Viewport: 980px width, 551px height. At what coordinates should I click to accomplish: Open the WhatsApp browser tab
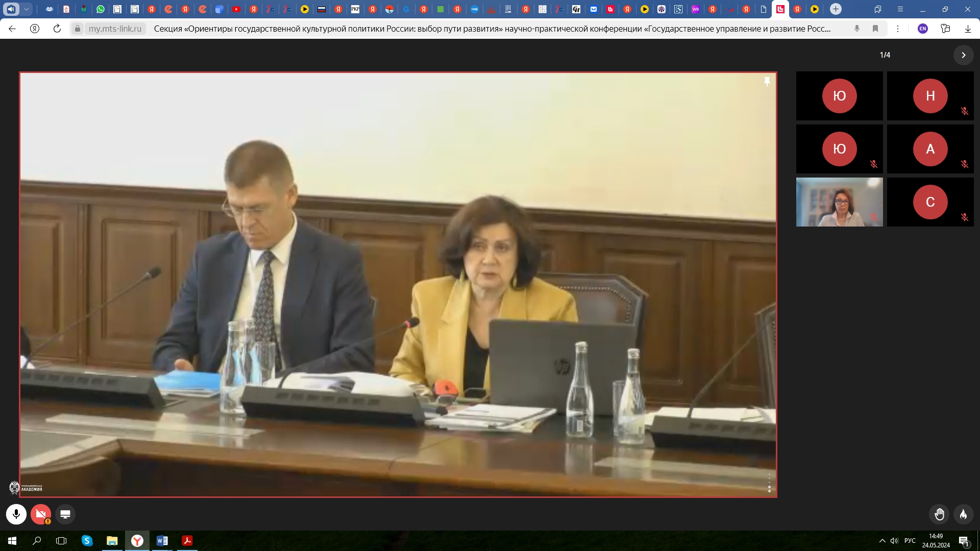(101, 9)
